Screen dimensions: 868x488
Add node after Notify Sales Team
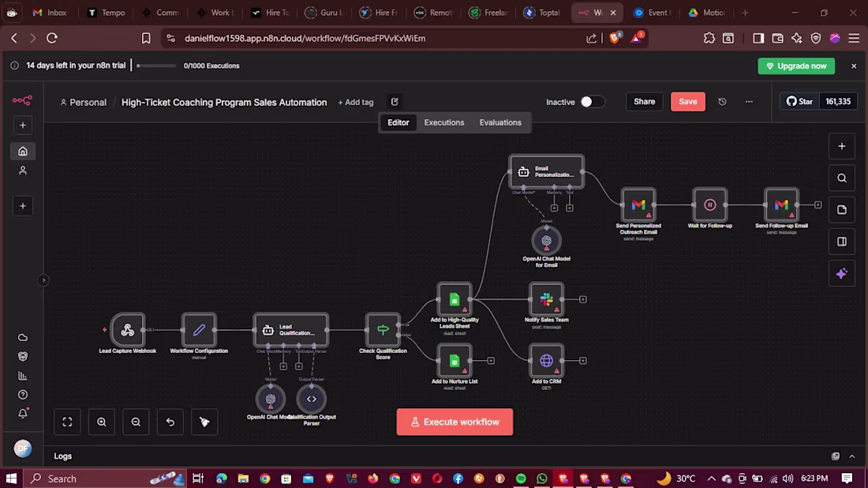click(583, 299)
